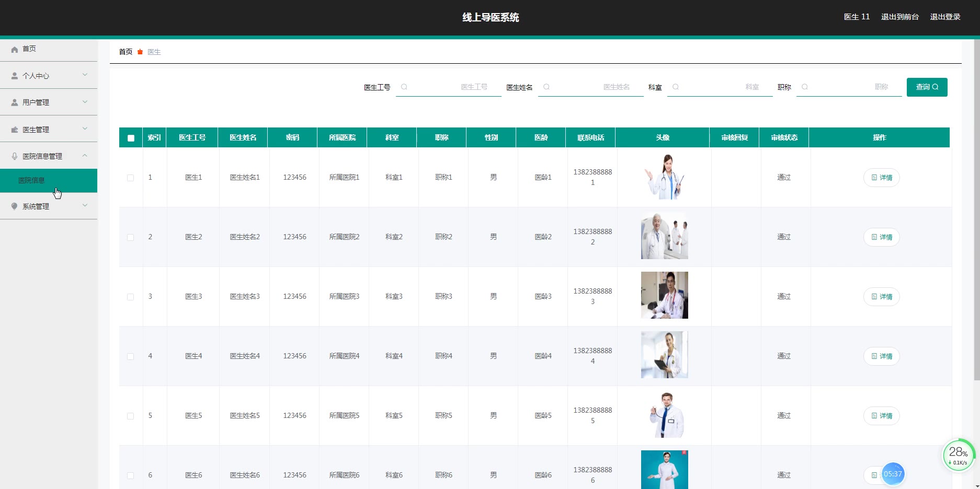Click the orange home icon in breadcrumb
Screen dimensions: 980x489
click(x=140, y=52)
